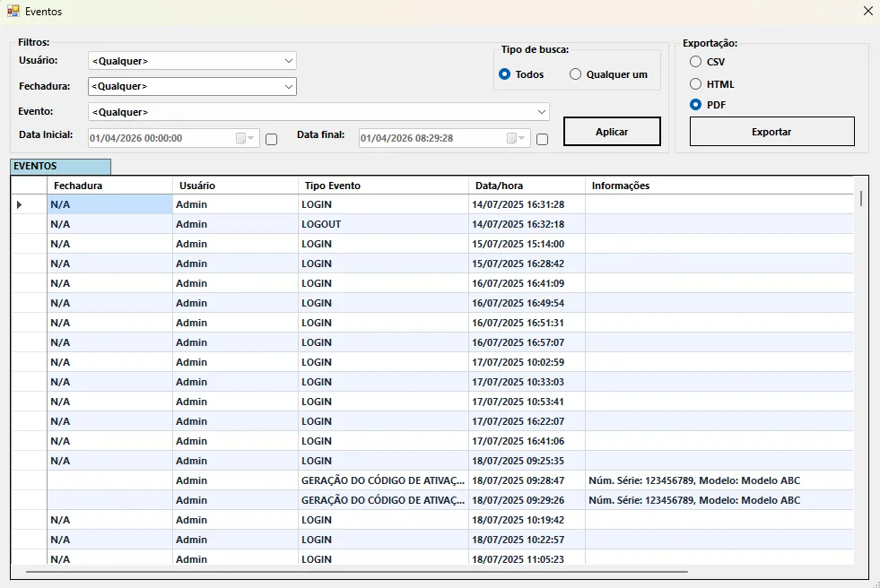Screen dimensions: 880x588
Task: Click the N/A cell in the LOGOUT row
Action: pos(109,224)
